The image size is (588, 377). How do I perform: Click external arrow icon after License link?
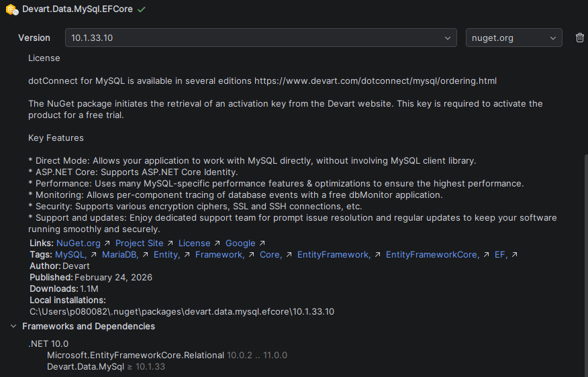(x=217, y=244)
